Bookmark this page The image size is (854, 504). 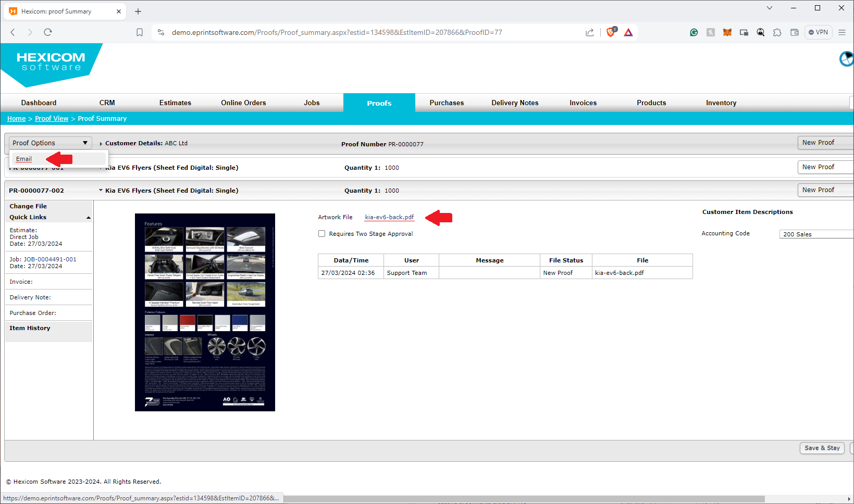click(140, 32)
